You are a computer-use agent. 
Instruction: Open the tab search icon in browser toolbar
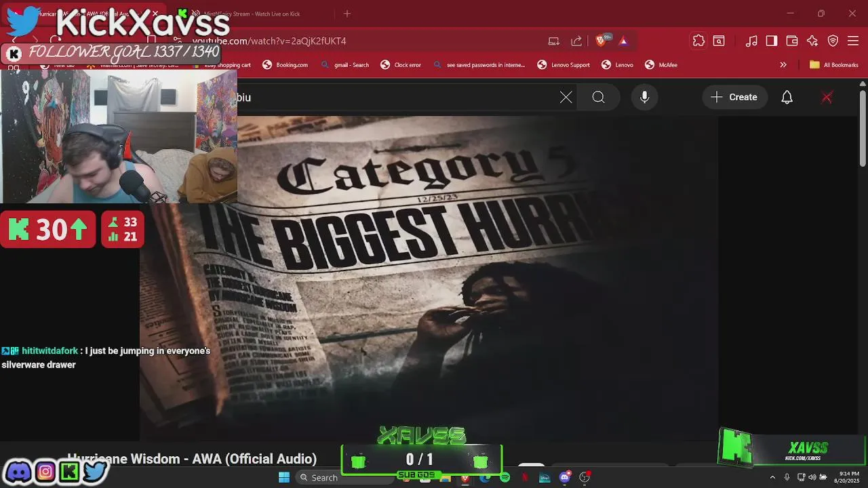(719, 41)
